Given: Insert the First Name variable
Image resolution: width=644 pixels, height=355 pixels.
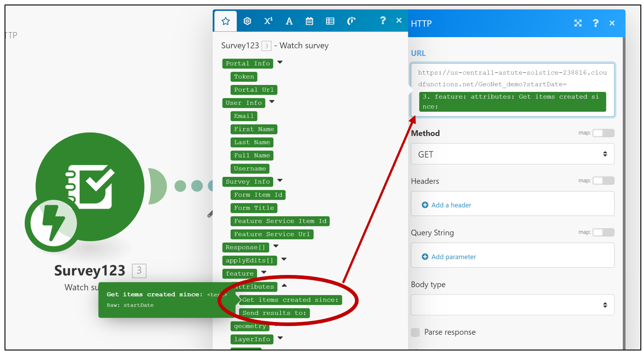Looking at the screenshot, I should [254, 129].
